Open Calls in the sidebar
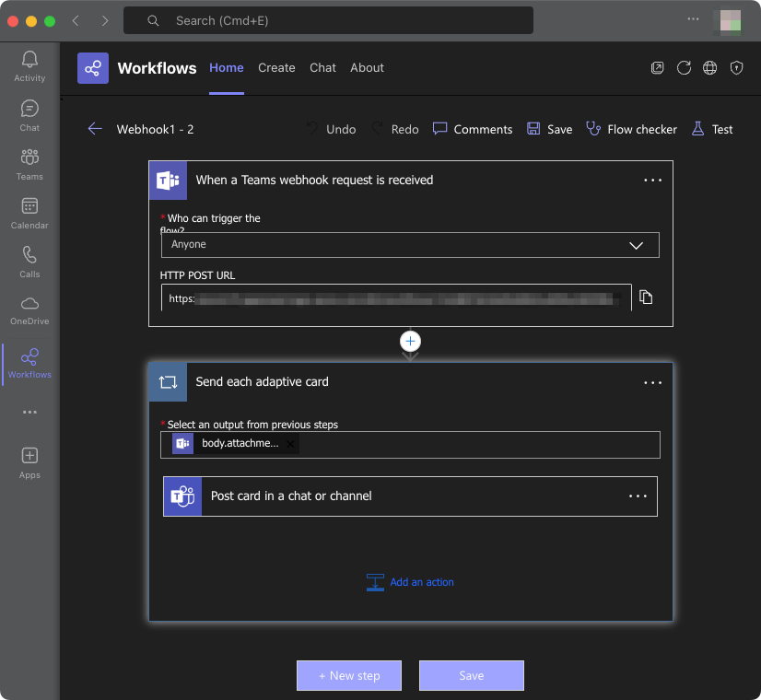Viewport: 761px width, 700px height. 29,262
